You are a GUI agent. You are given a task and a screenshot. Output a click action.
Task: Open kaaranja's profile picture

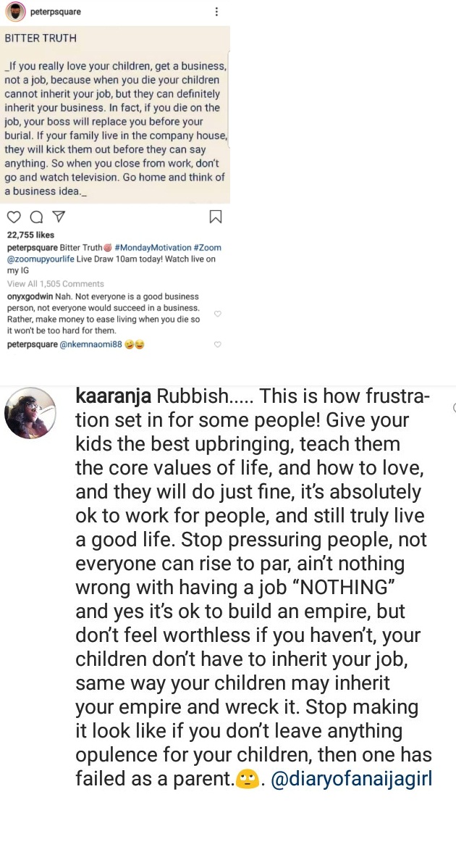30,412
